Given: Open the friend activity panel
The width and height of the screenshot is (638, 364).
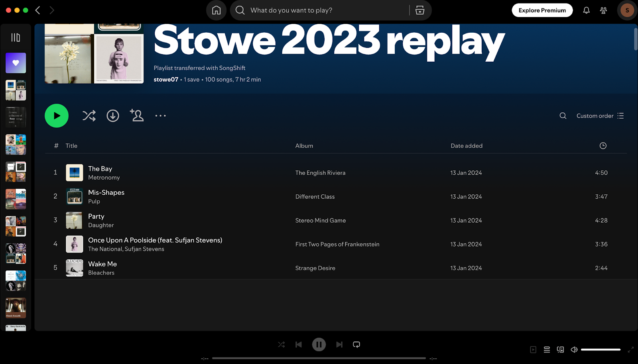Looking at the screenshot, I should 603,10.
